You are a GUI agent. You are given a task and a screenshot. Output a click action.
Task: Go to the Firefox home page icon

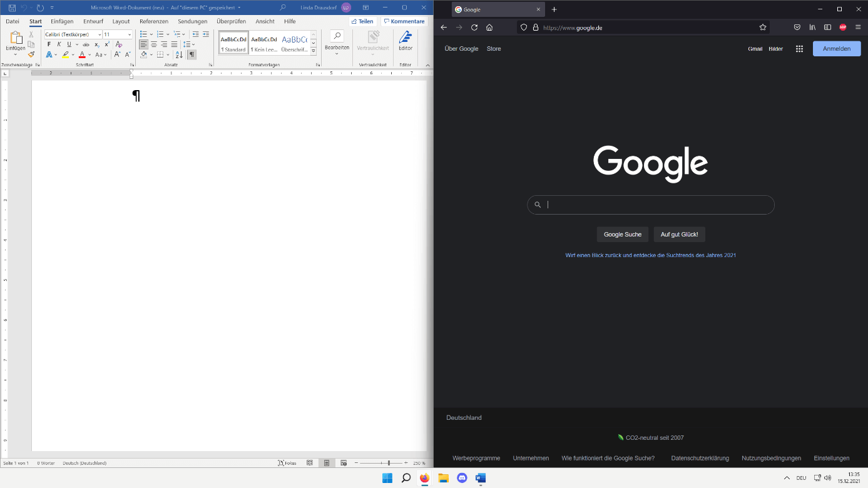[489, 28]
